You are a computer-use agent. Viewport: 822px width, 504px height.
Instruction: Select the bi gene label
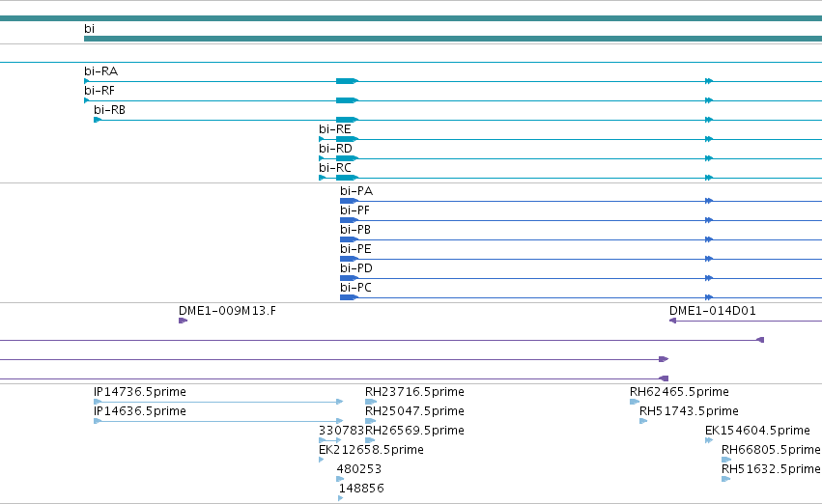pyautogui.click(x=89, y=29)
